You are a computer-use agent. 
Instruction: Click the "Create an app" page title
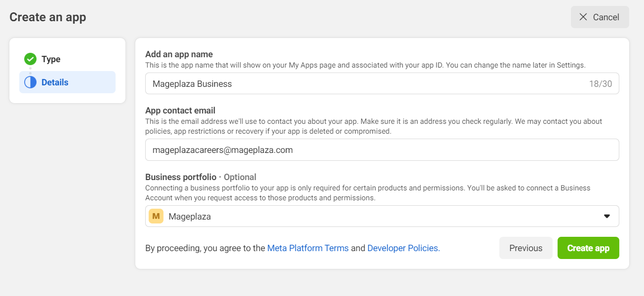(x=48, y=17)
